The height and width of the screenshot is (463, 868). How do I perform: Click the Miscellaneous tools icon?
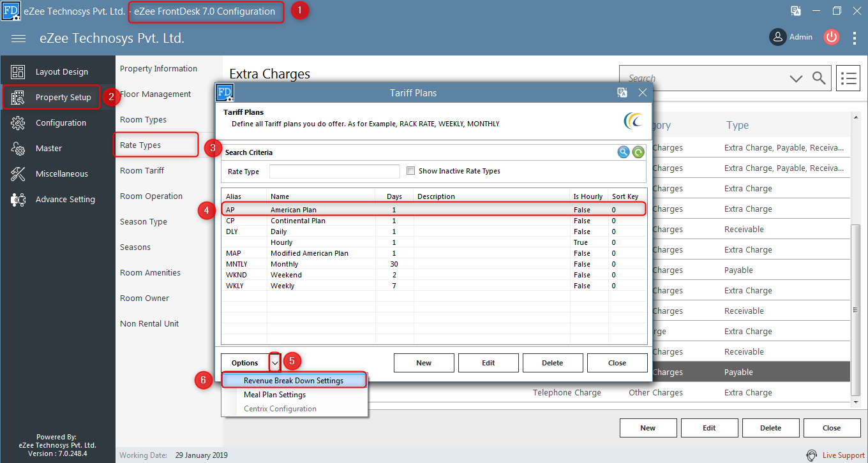point(18,174)
